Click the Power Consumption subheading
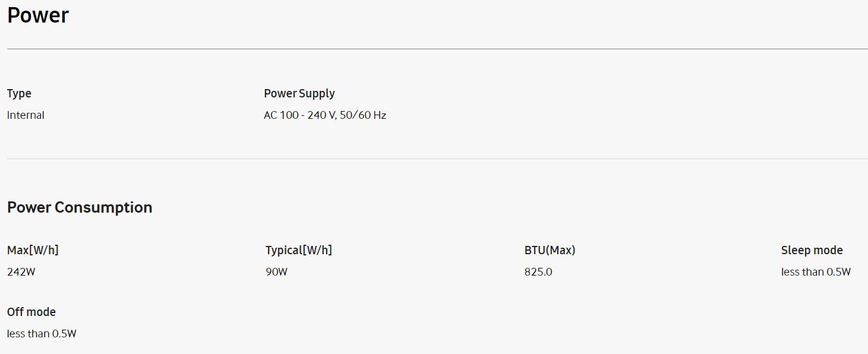The height and width of the screenshot is (354, 868). pos(80,207)
